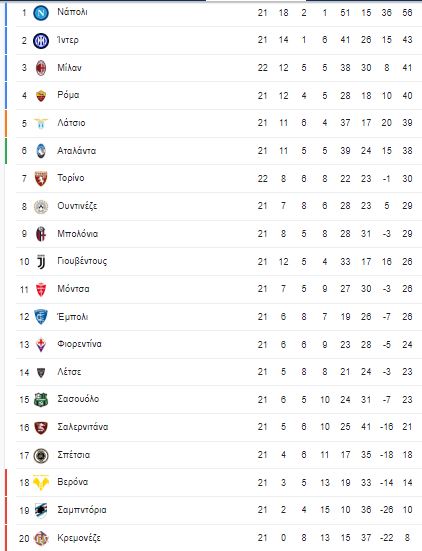Click the Napoli club crest icon

pyautogui.click(x=41, y=13)
